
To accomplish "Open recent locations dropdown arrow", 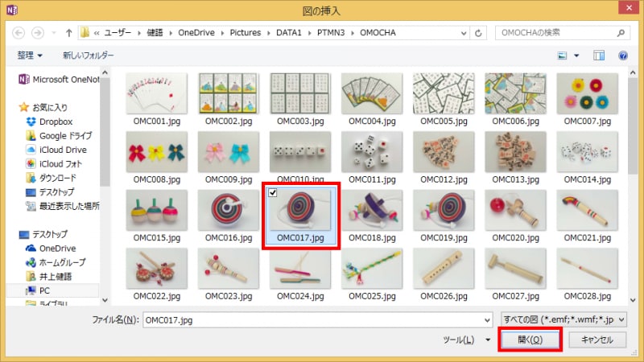I will tap(464, 33).
